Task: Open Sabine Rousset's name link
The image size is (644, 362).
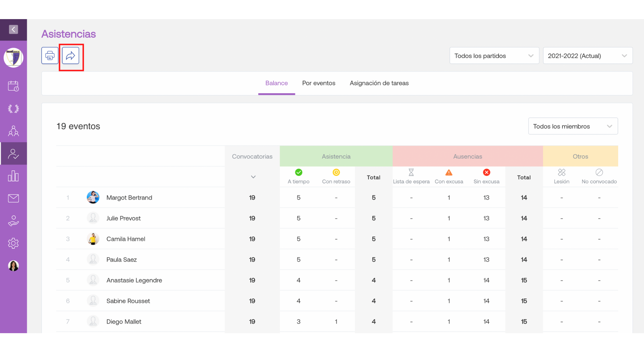Action: (128, 301)
